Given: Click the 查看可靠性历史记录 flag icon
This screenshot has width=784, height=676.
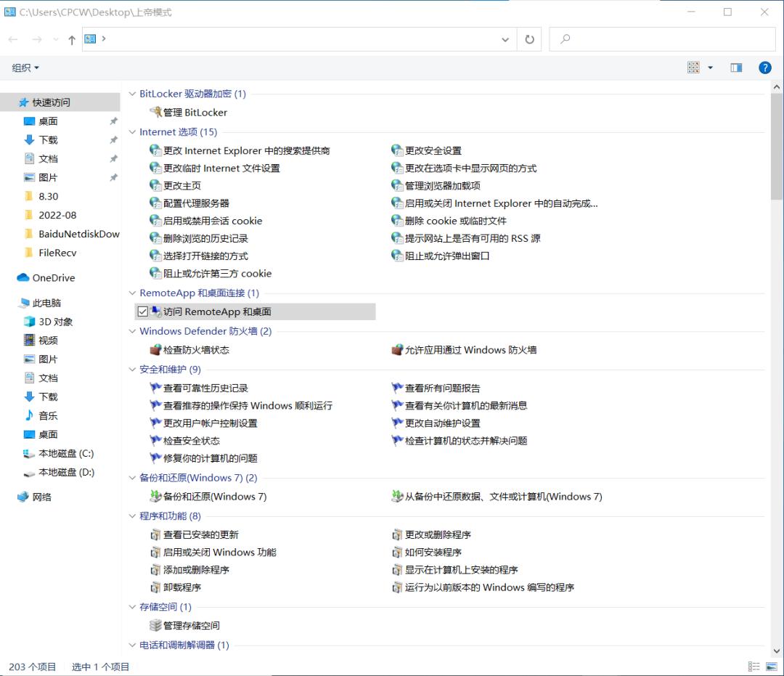Looking at the screenshot, I should (155, 388).
